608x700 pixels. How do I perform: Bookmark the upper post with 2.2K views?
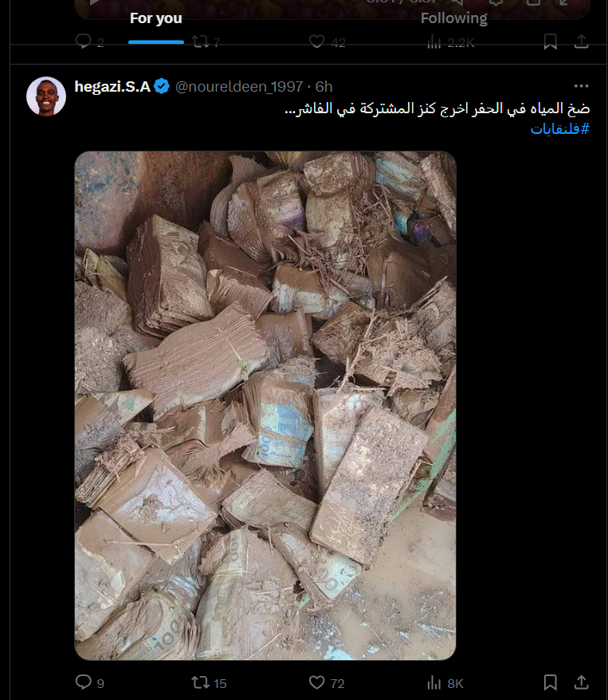point(551,41)
